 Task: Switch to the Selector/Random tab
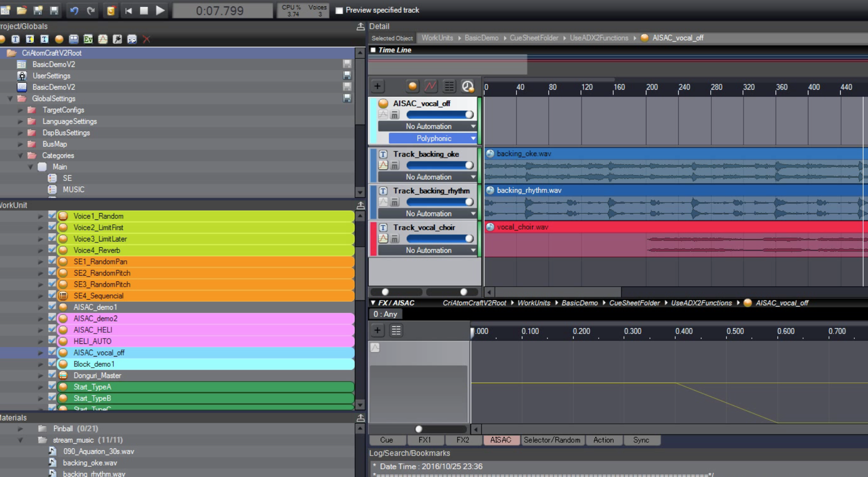point(552,440)
